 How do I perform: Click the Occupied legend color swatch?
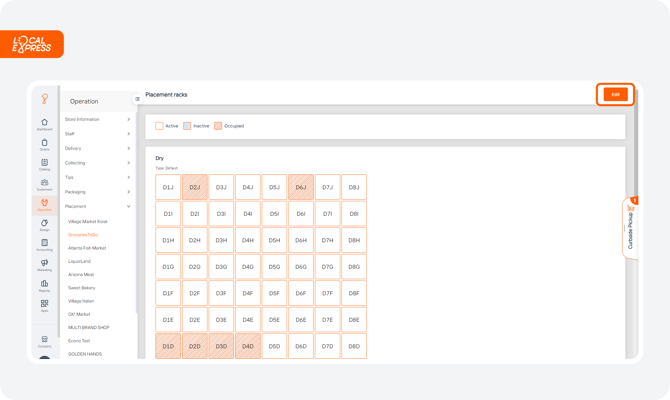click(x=217, y=126)
